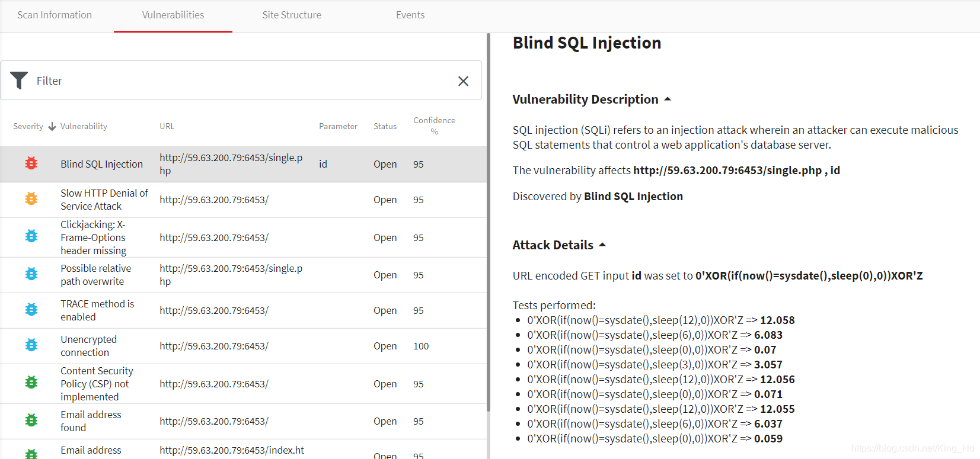The image size is (980, 459).
Task: Click the vulnerability list vertical scrollbar
Action: (489, 222)
